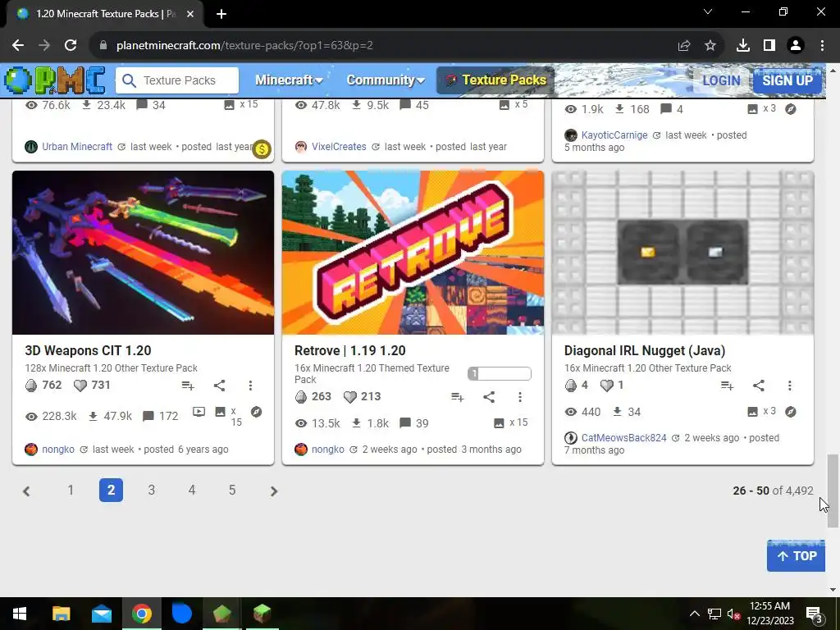Screen dimensions: 840x630
Task: Click video icon on 3D Weapons CIT card
Action: (199, 412)
